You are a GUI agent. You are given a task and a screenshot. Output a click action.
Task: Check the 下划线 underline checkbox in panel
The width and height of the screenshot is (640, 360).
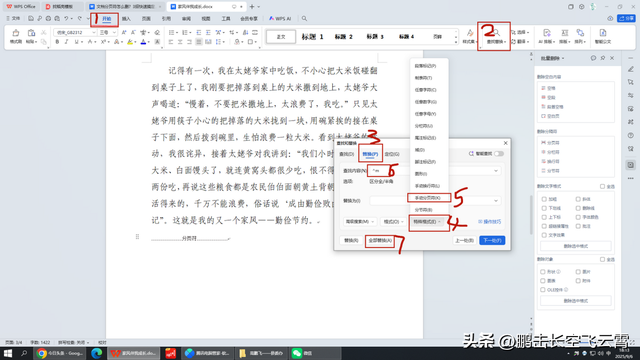tap(544, 208)
